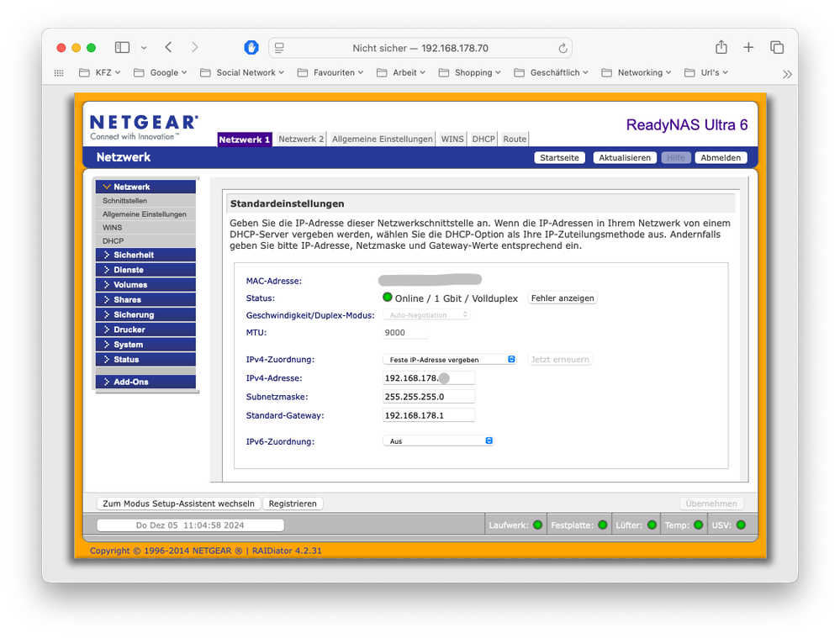Expand the System sidebar section
This screenshot has height=638, width=840.
click(145, 345)
